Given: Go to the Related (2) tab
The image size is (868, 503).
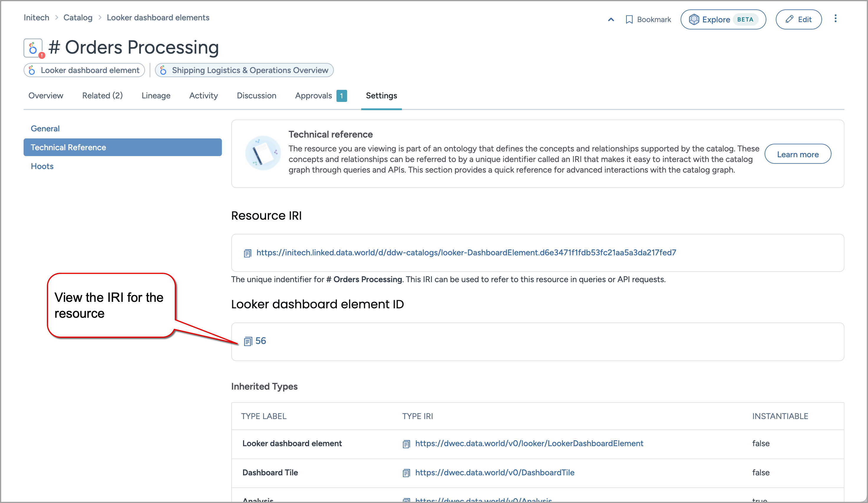Looking at the screenshot, I should (x=102, y=96).
